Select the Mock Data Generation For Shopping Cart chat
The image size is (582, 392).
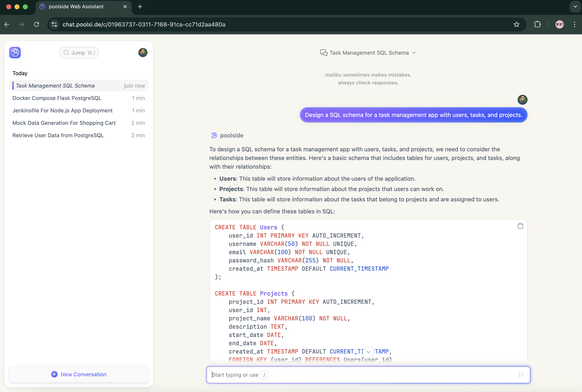64,123
